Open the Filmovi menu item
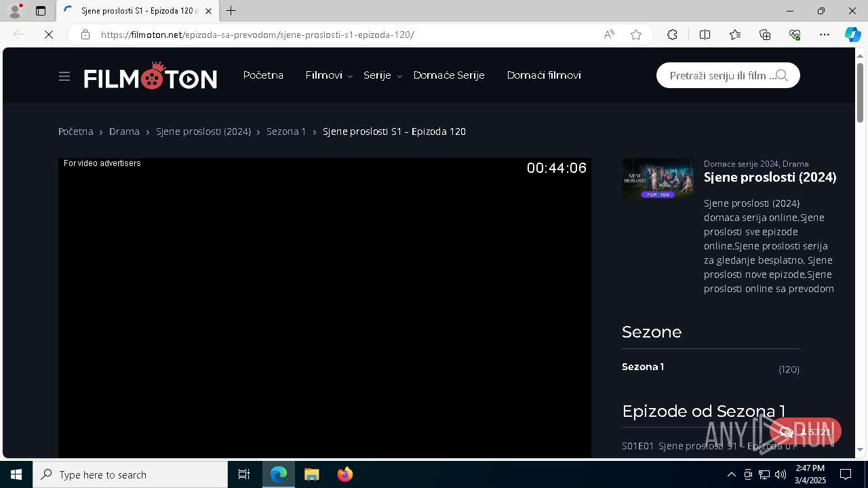The width and height of the screenshot is (868, 488). (x=323, y=75)
